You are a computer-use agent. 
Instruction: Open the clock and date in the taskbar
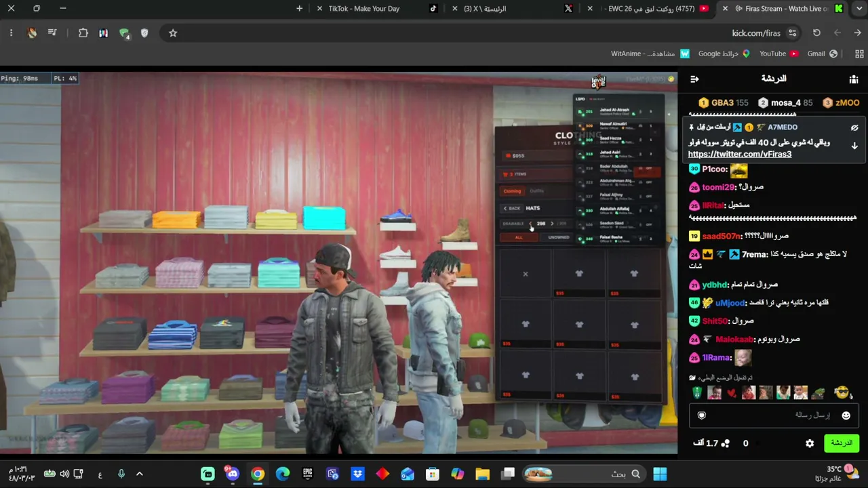[x=21, y=474]
